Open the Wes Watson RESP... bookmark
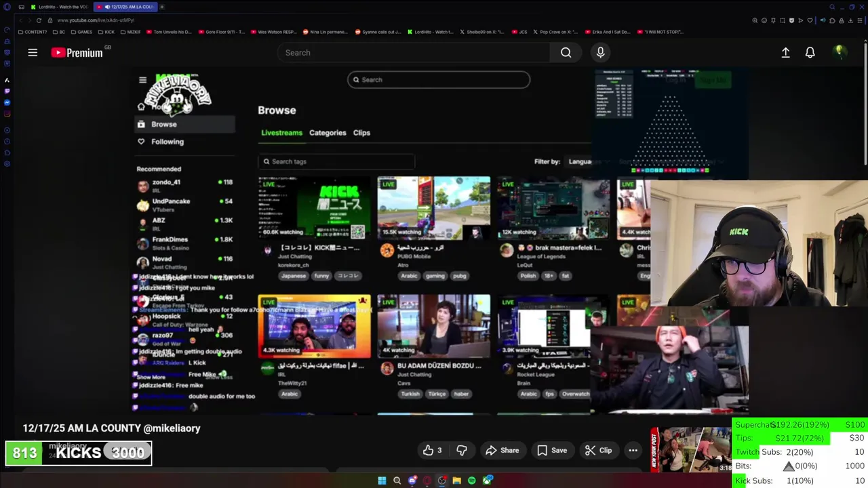868x488 pixels. pos(274,32)
